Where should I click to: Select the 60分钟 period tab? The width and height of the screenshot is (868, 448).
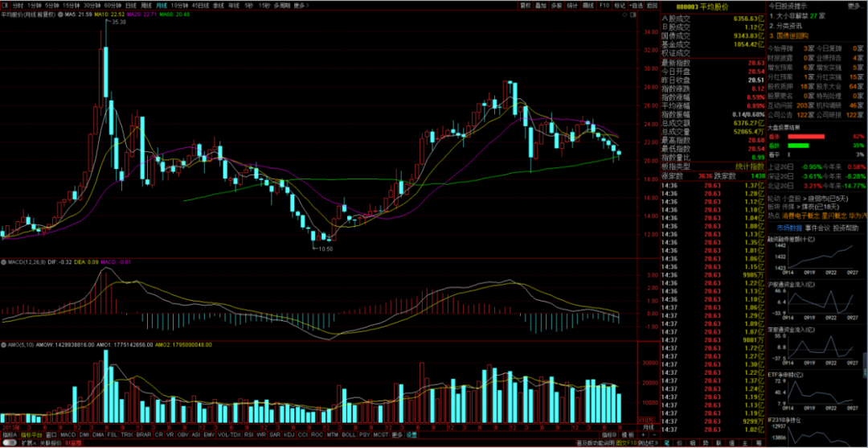tap(113, 6)
